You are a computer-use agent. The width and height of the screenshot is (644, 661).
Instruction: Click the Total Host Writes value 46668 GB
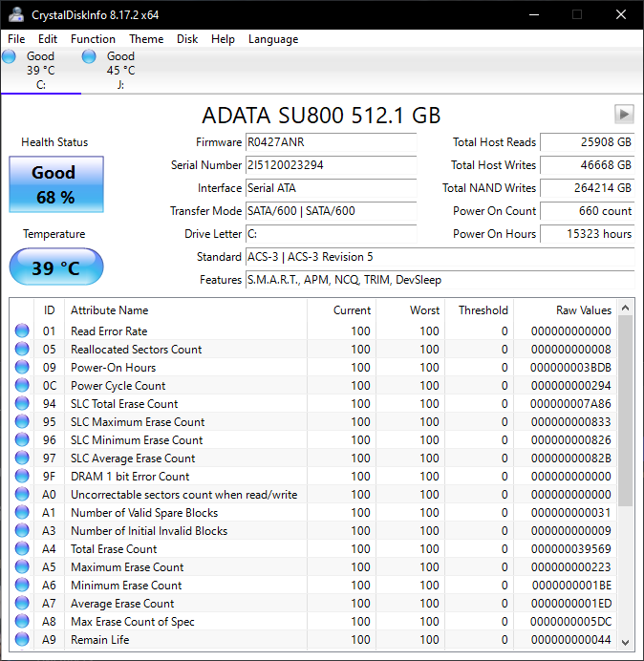587,165
